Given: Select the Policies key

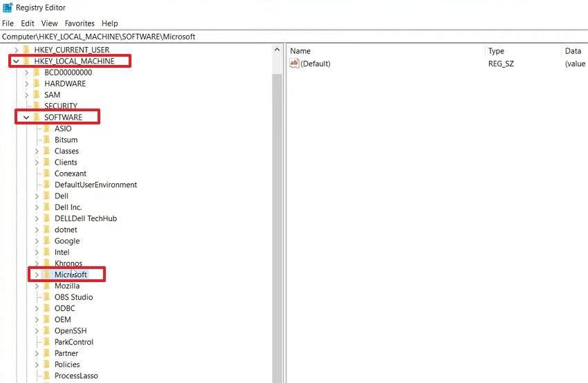Looking at the screenshot, I should (67, 364).
